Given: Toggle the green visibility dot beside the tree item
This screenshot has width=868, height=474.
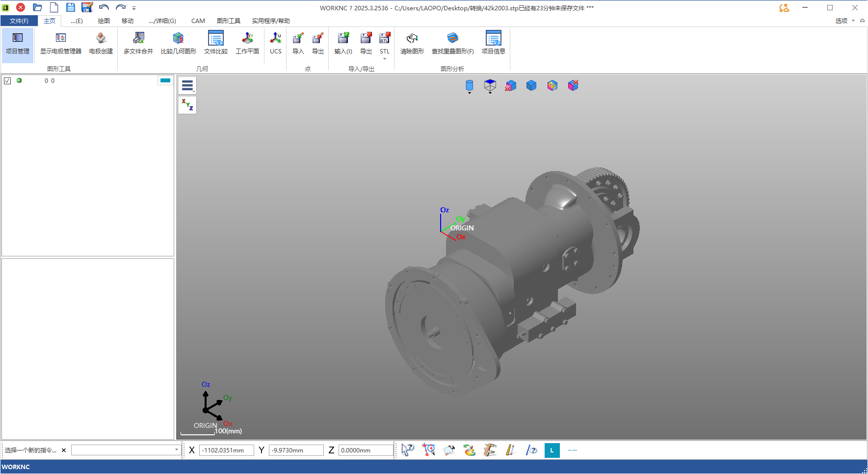Looking at the screenshot, I should [x=20, y=80].
